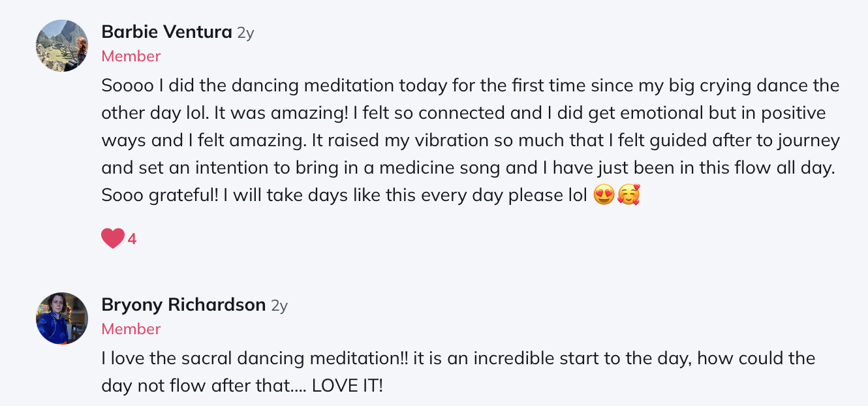Click the 2y timestamp beside Bryony Richardson
868x406 pixels.
[279, 305]
